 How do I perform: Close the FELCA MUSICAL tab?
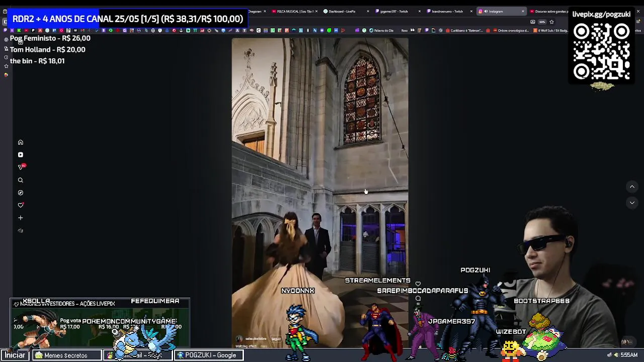pyautogui.click(x=316, y=11)
